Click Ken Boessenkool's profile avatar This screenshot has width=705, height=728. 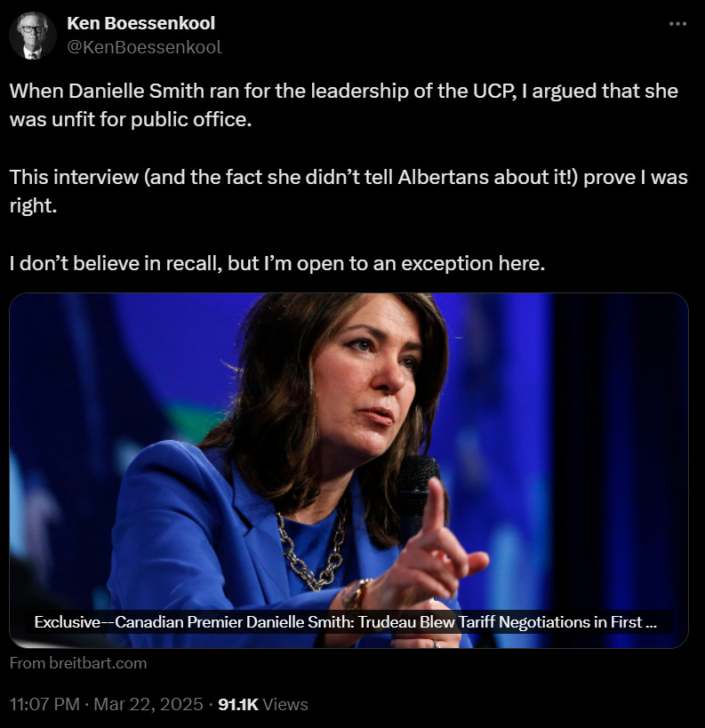point(33,36)
